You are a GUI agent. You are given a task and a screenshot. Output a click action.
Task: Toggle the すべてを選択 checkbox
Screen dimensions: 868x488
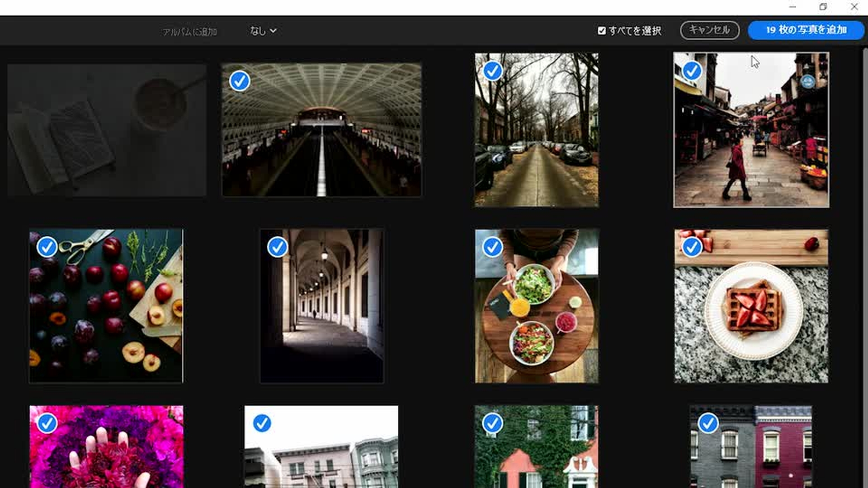coord(602,31)
